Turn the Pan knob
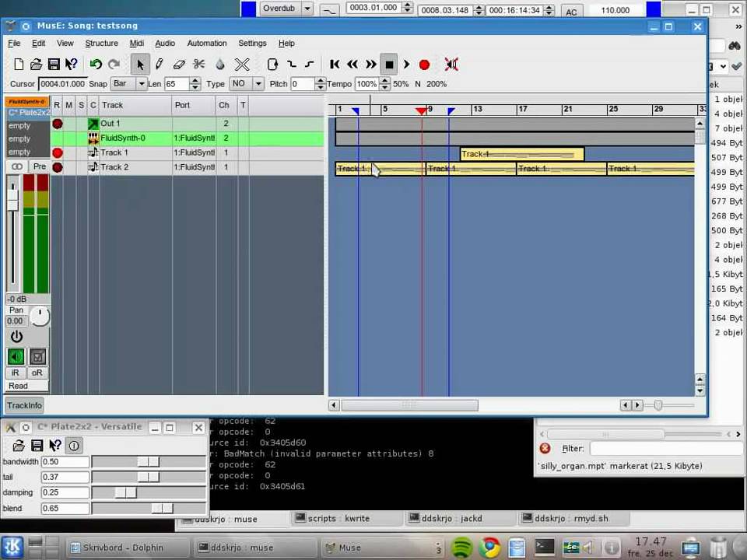The image size is (747, 560). click(x=40, y=317)
